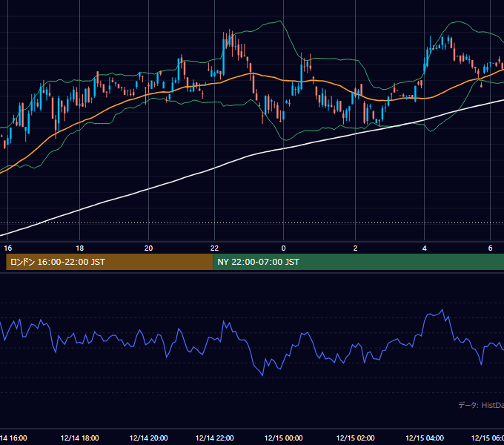The width and height of the screenshot is (504, 445).
Task: Click the 16 hour axis label
Action: point(7,248)
